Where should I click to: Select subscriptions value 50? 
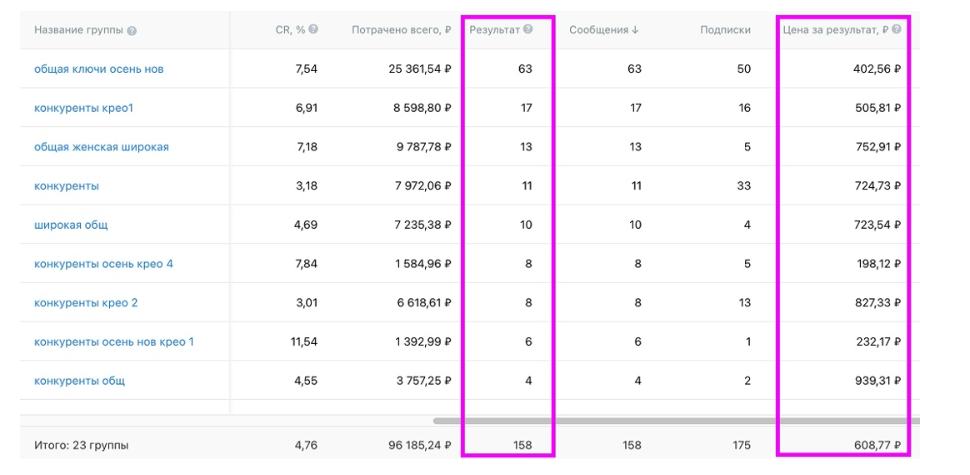(x=744, y=69)
